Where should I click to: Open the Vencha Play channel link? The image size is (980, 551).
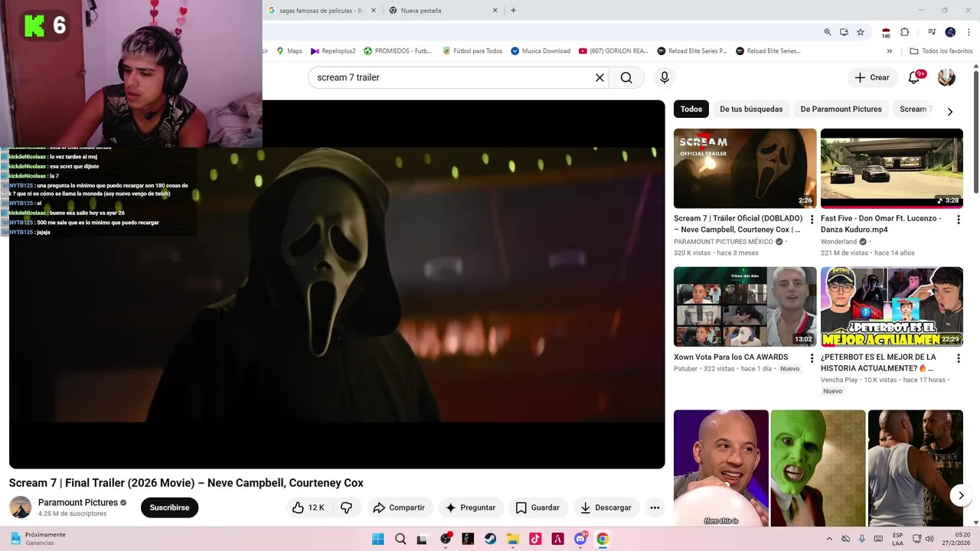839,380
